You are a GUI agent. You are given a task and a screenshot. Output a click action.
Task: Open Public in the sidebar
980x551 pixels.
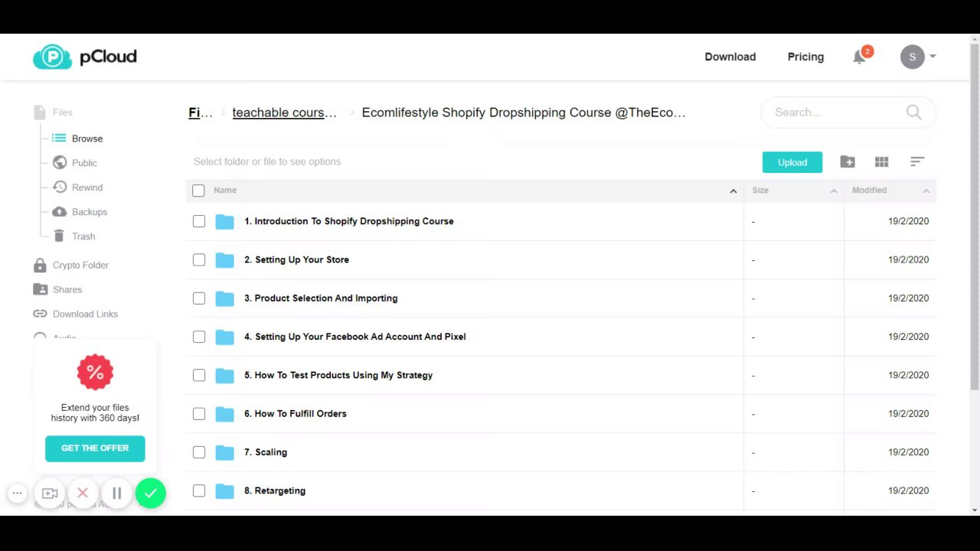(x=84, y=163)
